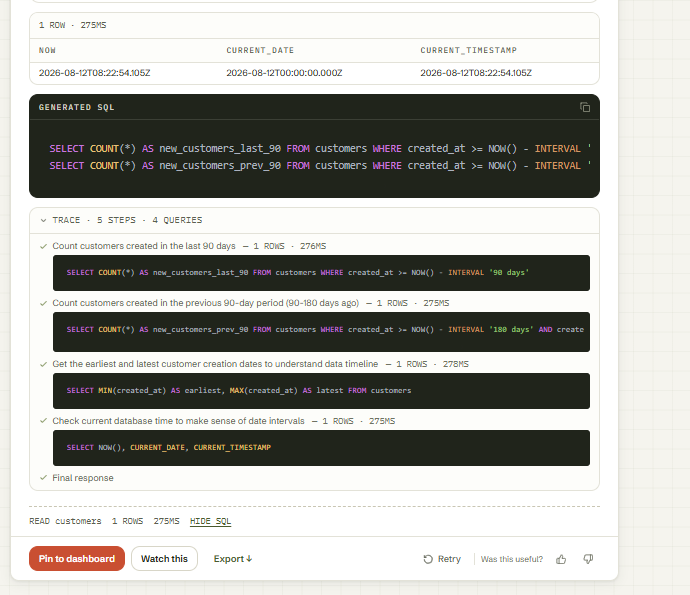
Task: Click the new_customers_last_90 line in generated SQL
Action: click(320, 149)
